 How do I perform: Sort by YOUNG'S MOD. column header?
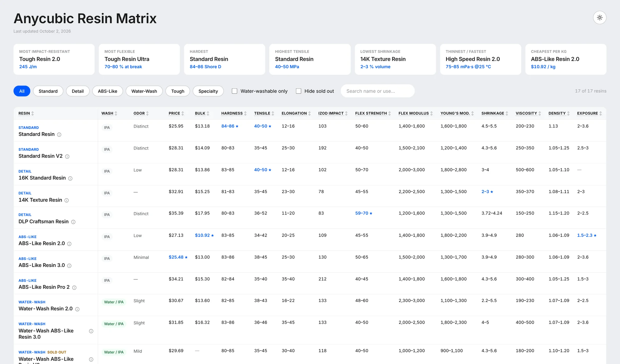tap(457, 113)
